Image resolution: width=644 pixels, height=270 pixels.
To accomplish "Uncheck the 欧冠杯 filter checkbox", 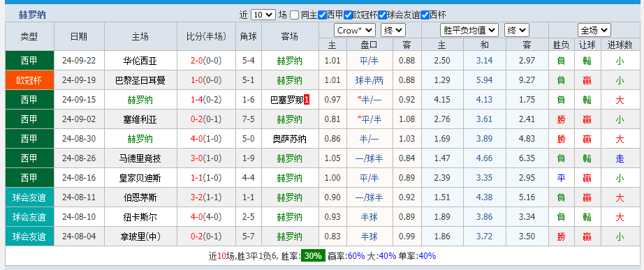I will point(348,15).
